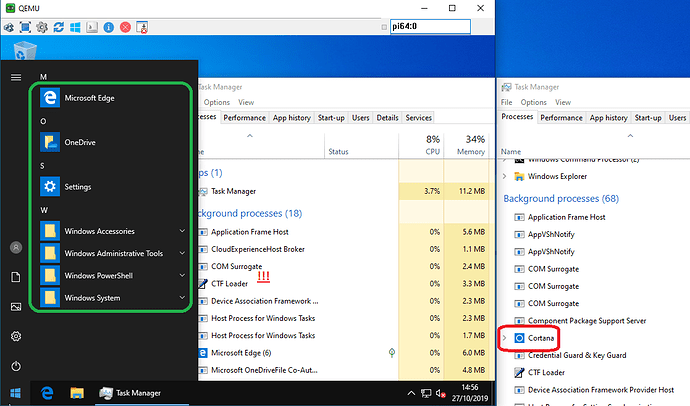Image resolution: width=690 pixels, height=406 pixels.
Task: Click the Task Manager taskbar button
Action: pos(128,393)
